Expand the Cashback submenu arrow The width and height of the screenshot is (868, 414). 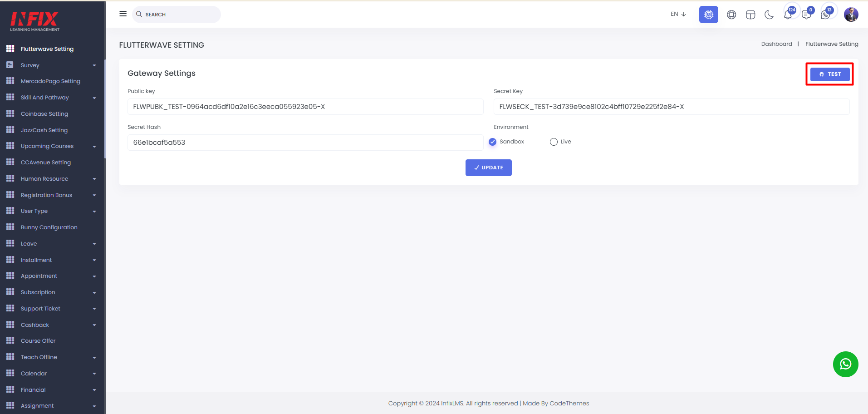pyautogui.click(x=94, y=325)
